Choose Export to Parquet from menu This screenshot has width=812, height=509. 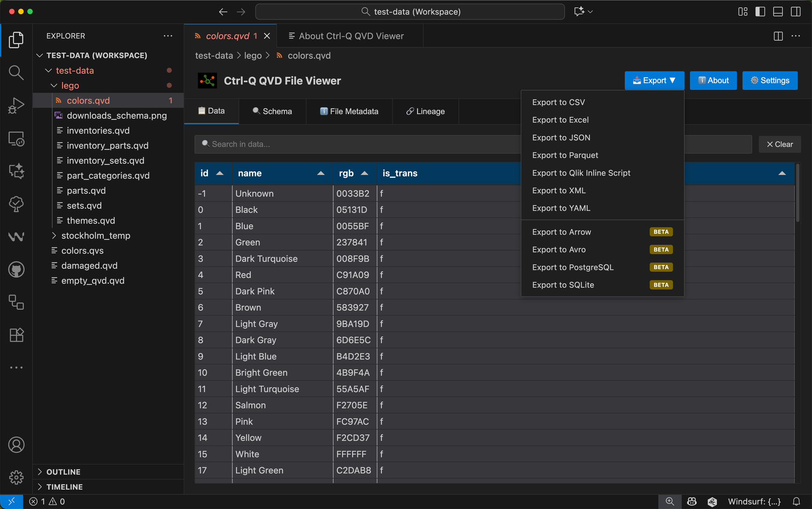[x=565, y=155]
